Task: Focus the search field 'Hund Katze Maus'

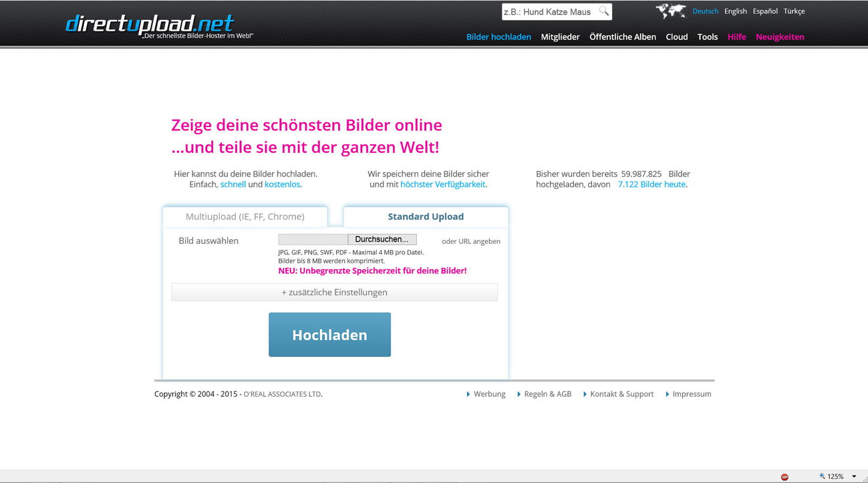Action: pyautogui.click(x=549, y=11)
